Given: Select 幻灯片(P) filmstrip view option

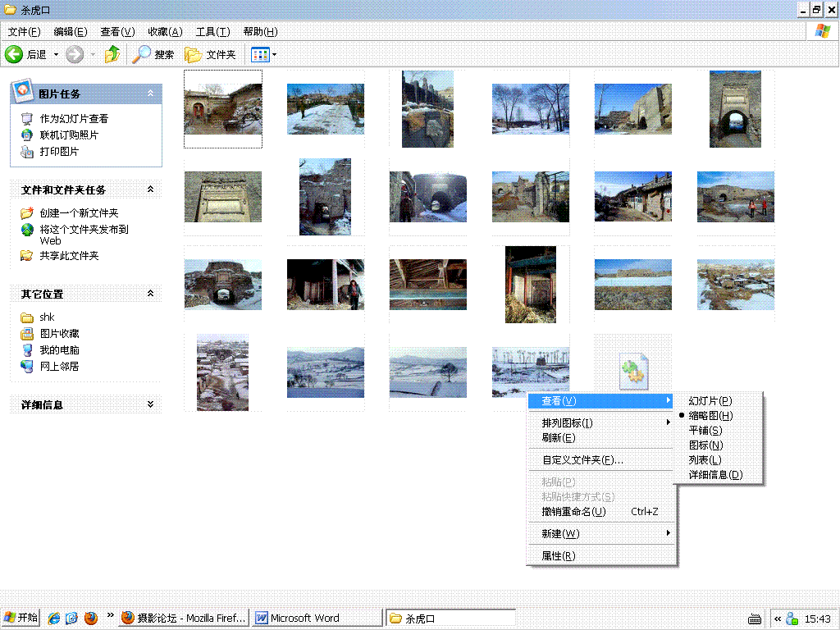Looking at the screenshot, I should pos(710,400).
